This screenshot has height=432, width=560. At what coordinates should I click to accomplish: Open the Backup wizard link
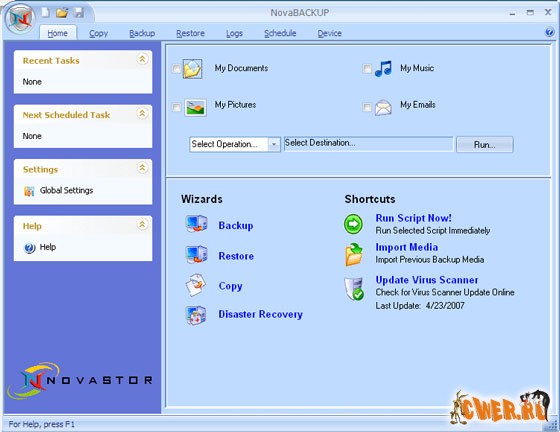click(236, 225)
